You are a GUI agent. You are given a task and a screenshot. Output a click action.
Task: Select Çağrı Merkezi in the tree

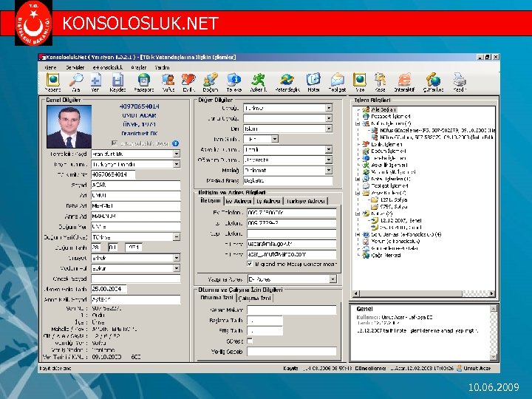pyautogui.click(x=386, y=255)
